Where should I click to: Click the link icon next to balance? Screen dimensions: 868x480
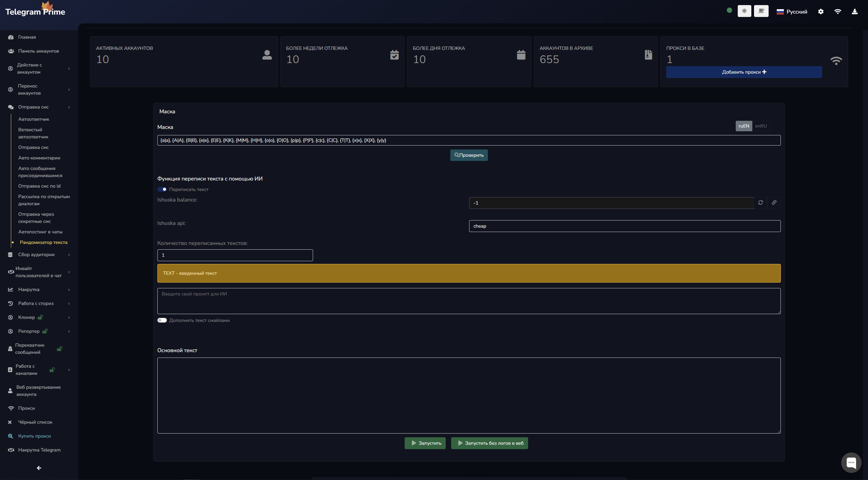point(774,203)
